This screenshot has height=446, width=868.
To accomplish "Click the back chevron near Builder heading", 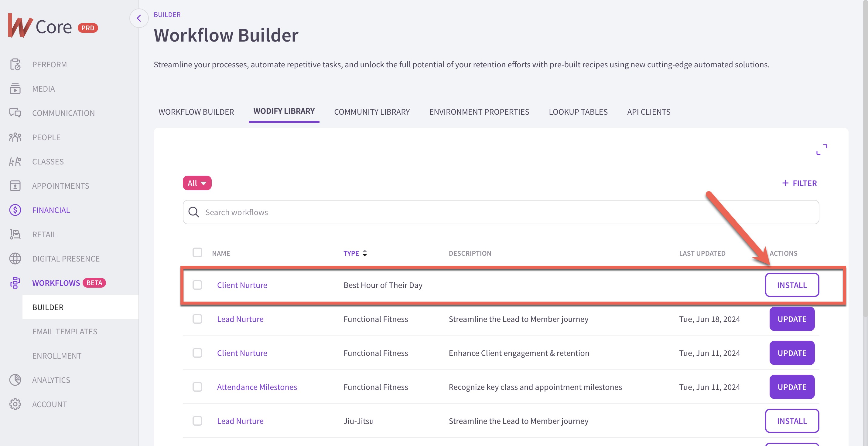I will (x=139, y=18).
